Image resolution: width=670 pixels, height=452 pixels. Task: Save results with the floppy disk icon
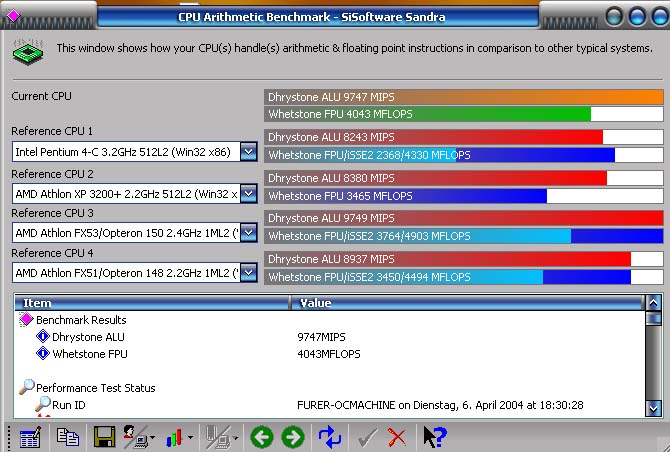[103, 437]
